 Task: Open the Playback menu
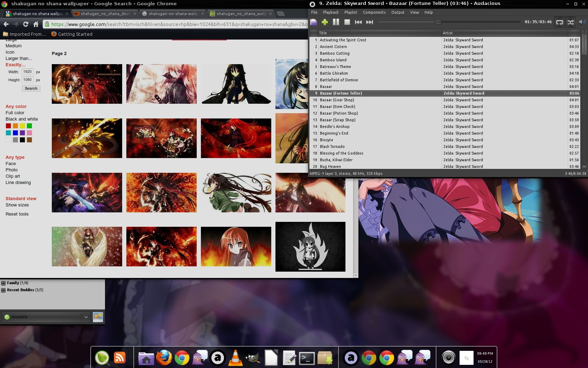pyautogui.click(x=331, y=12)
